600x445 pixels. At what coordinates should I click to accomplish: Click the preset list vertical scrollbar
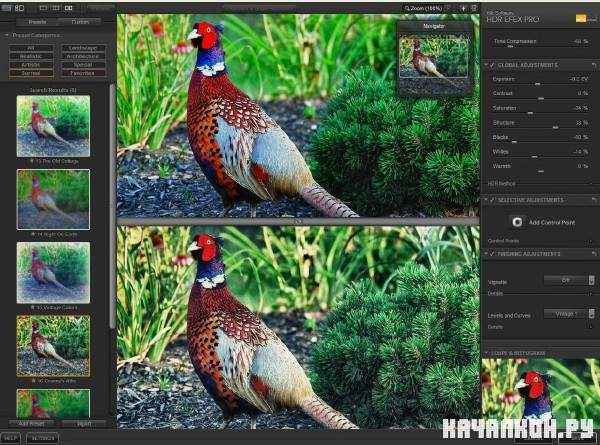click(111, 206)
